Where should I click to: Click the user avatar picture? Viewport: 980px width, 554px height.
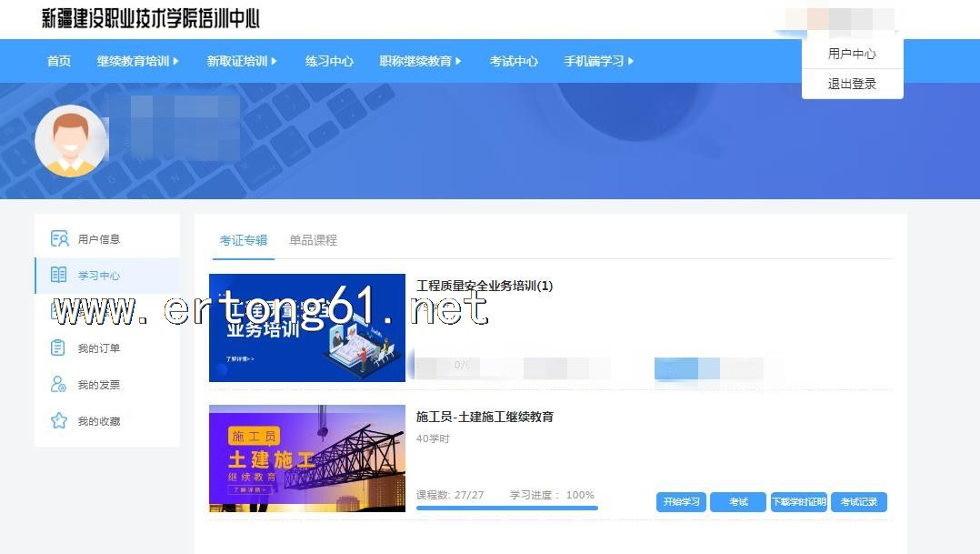(71, 141)
